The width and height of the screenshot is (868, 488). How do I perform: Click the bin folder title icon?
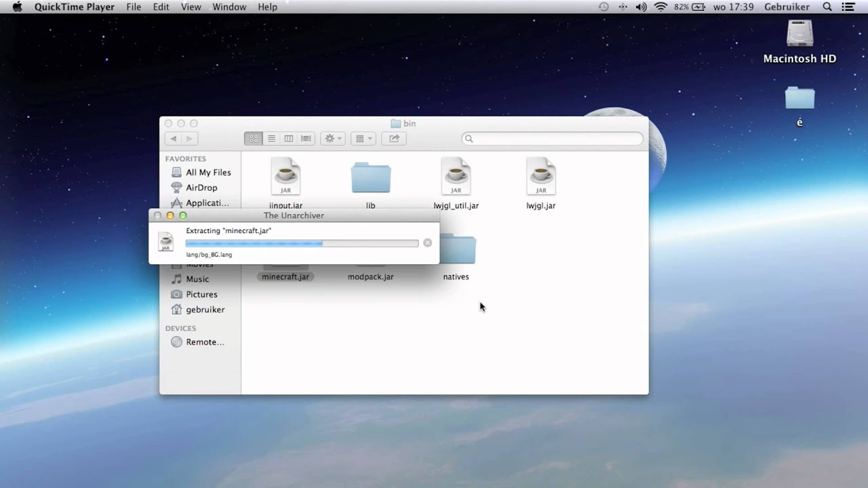(396, 123)
